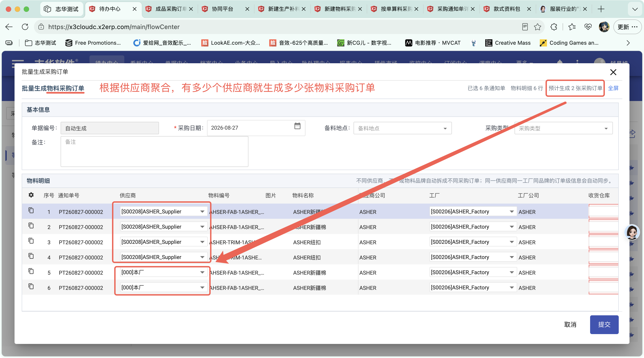The image size is (644, 358).
Task: Copy row 5 with the duplicate icon
Action: [31, 271]
